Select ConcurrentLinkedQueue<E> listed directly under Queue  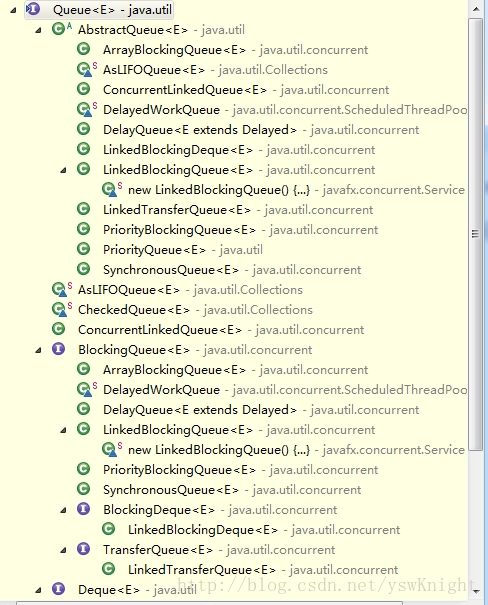pyautogui.click(x=160, y=330)
